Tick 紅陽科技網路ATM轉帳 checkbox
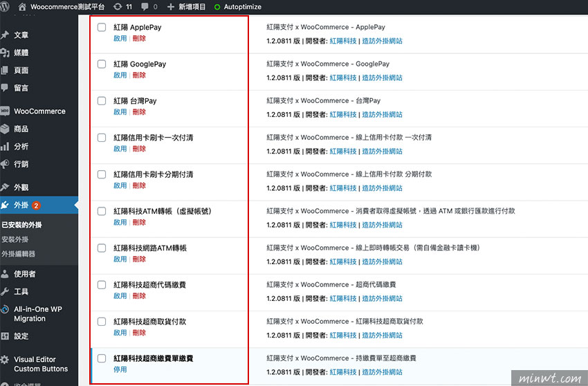588x386 pixels. tap(102, 248)
